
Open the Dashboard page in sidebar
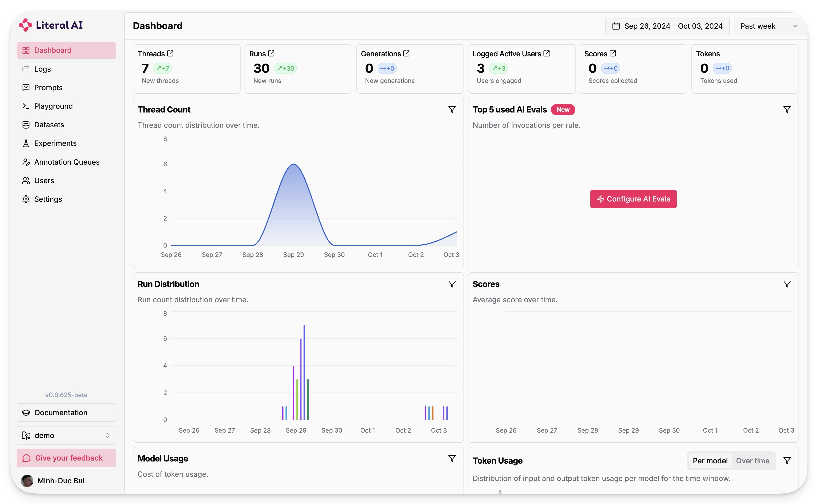(66, 50)
